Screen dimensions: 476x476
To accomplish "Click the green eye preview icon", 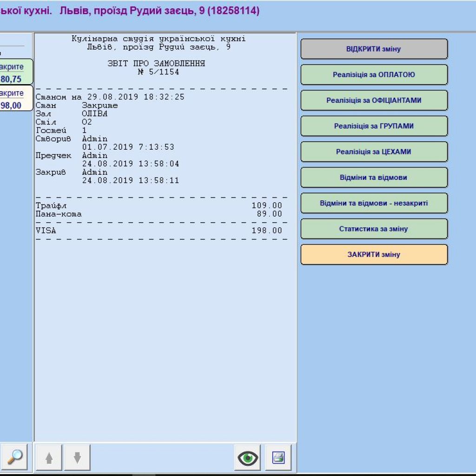I will click(x=248, y=457).
